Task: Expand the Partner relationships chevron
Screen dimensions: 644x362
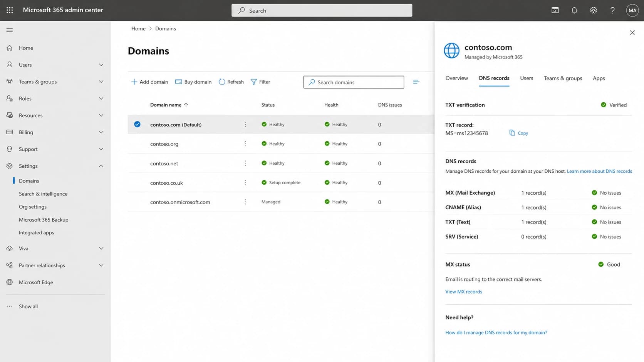Action: pyautogui.click(x=101, y=265)
